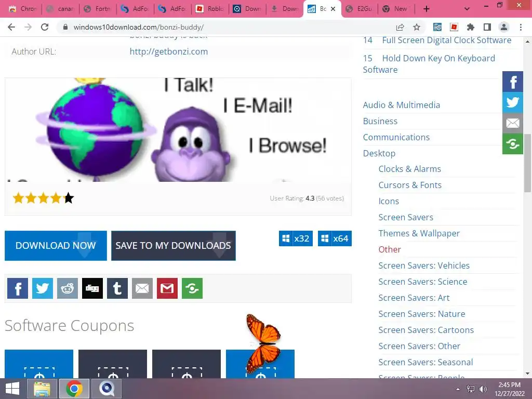This screenshot has height=399, width=532.
Task: Open Hold Down Key On Keyboard Software link
Action: coord(429,64)
